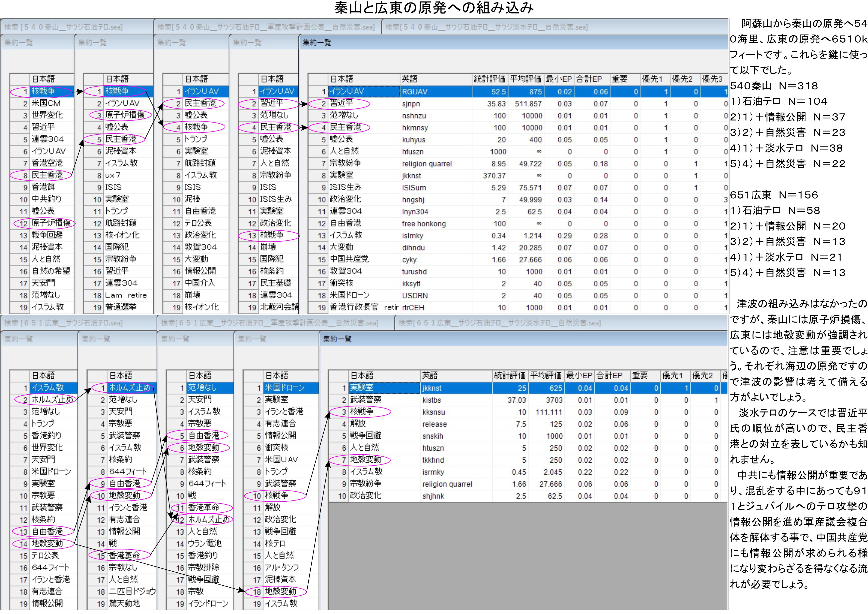Viewport: 868px width, 614px height.
Task: Activate the 540秦山 サウジ淡水テロ 自然災害 search window title
Action: coord(487,27)
